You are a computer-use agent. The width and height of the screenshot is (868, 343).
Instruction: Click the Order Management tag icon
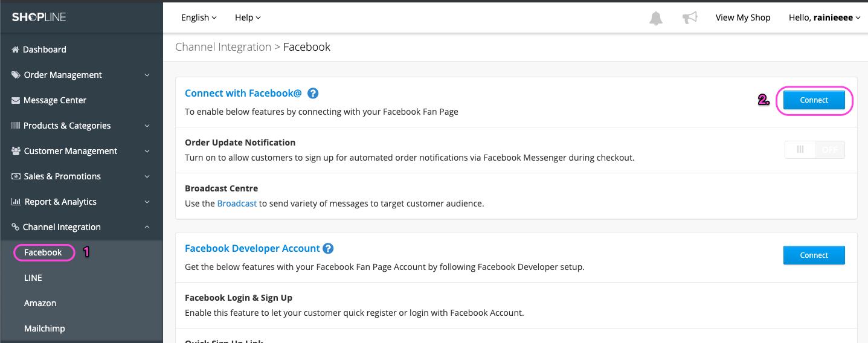(16, 75)
